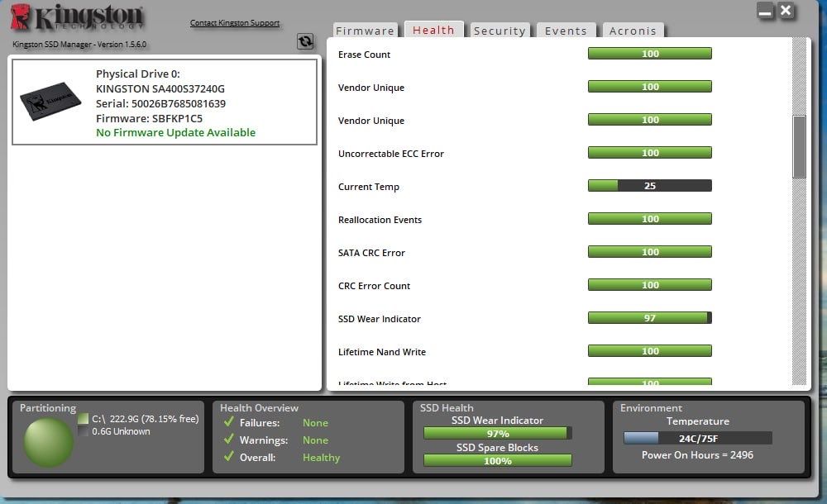Click the KINGSTON SA400S37240G model text

[160, 88]
